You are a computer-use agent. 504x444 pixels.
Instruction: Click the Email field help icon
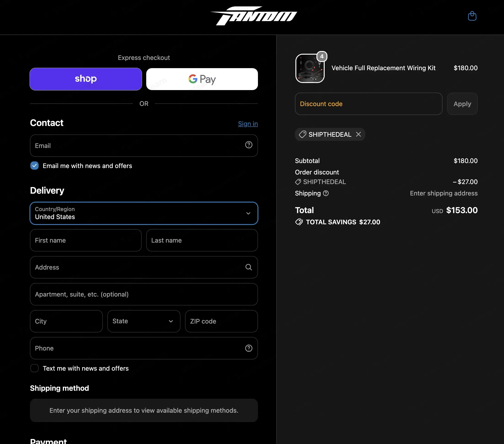click(x=249, y=145)
